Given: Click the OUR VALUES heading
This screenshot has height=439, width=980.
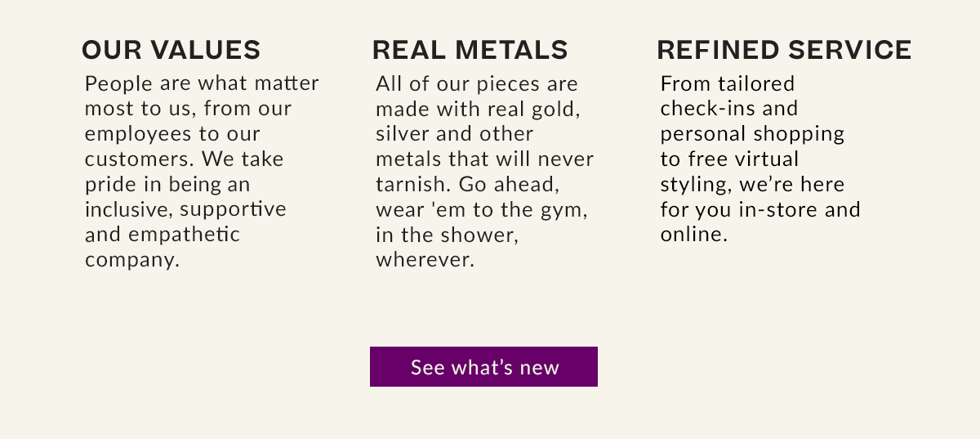Looking at the screenshot, I should point(171,50).
